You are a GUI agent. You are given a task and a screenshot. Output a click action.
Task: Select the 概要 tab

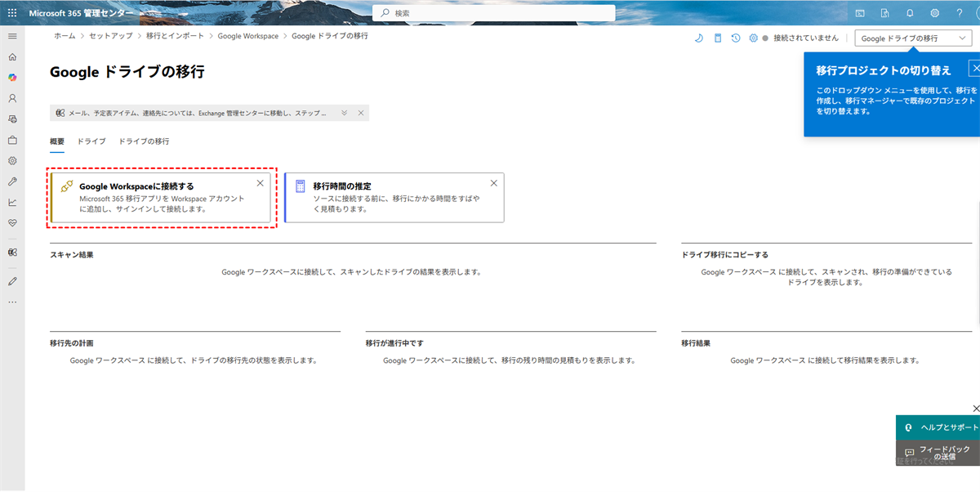[x=57, y=141]
